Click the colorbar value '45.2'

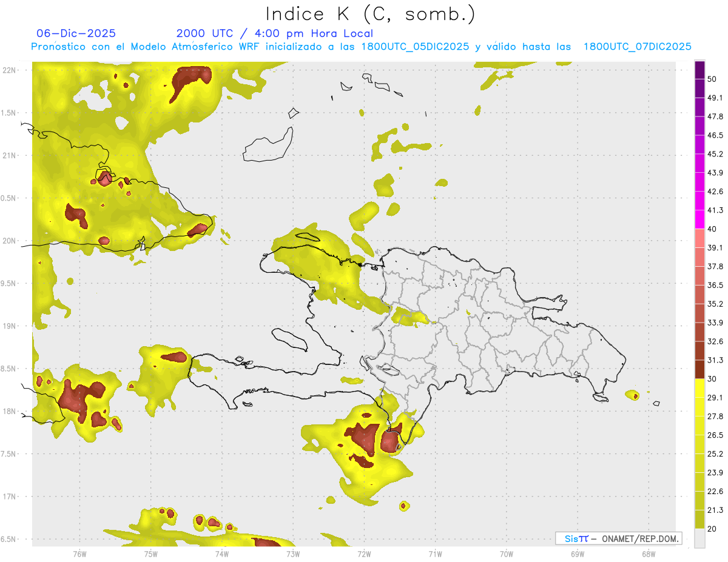click(715, 154)
